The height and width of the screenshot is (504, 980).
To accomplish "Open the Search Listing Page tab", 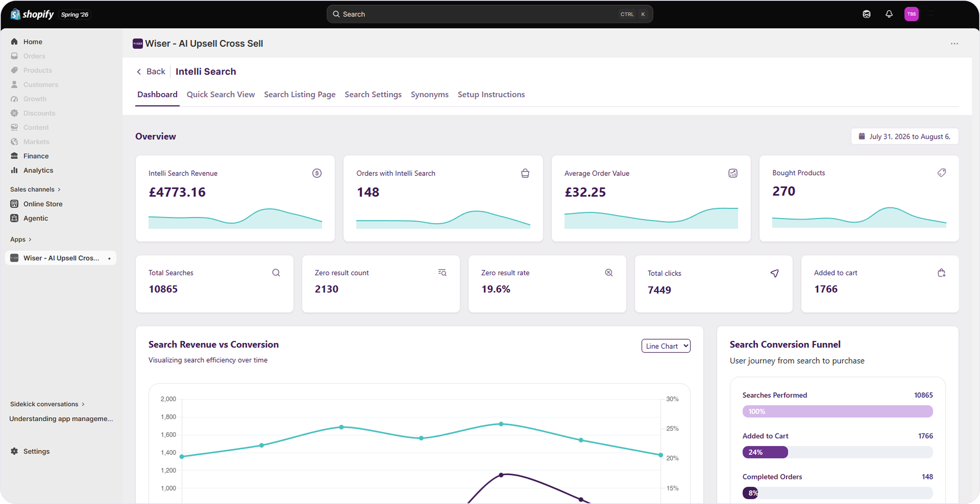I will 300,94.
